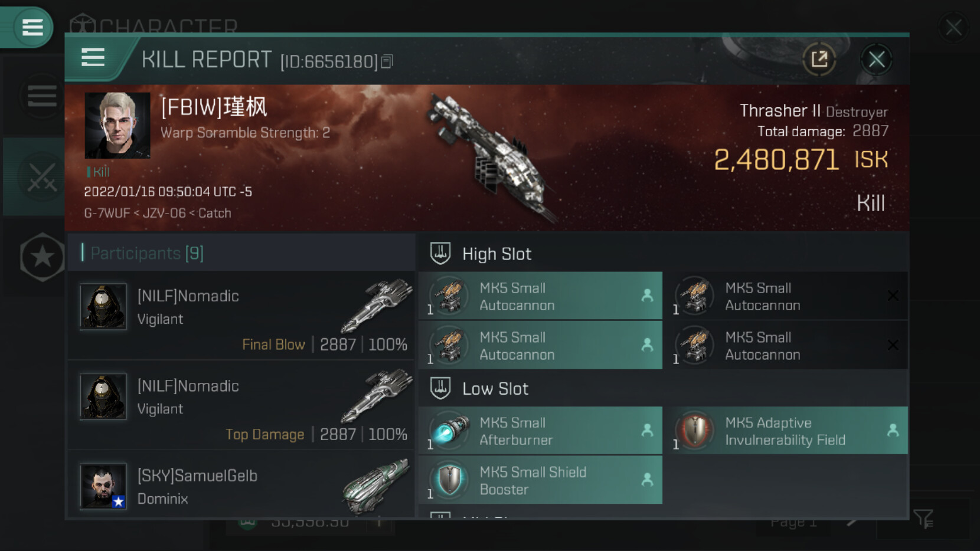This screenshot has width=980, height=551.
Task: Select the MK5 Small Shield Booster
Action: click(540, 480)
